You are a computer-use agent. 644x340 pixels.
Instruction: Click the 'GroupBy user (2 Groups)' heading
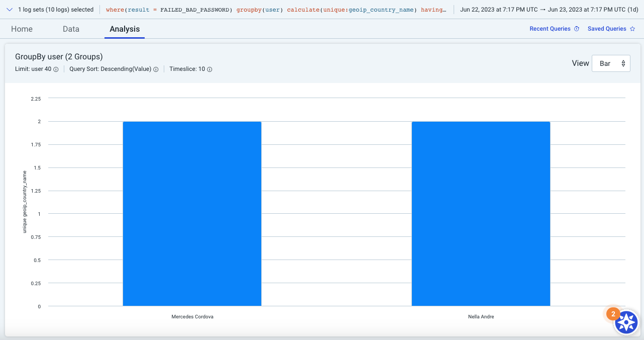click(59, 56)
